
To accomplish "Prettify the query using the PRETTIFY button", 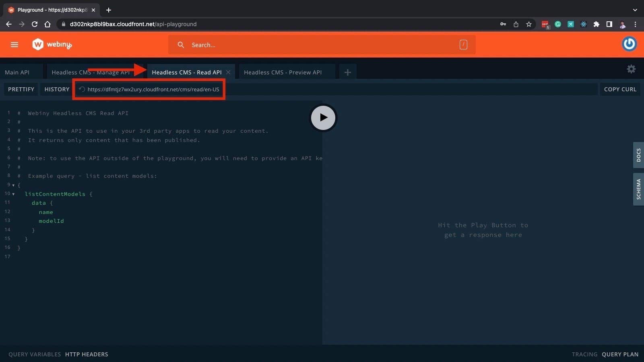I will [21, 89].
